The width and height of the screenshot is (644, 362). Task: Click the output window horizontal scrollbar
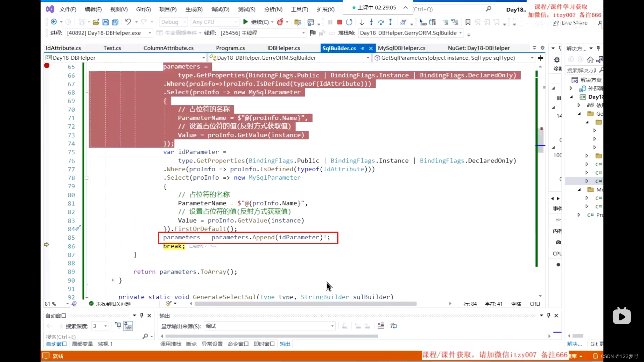click(272, 336)
